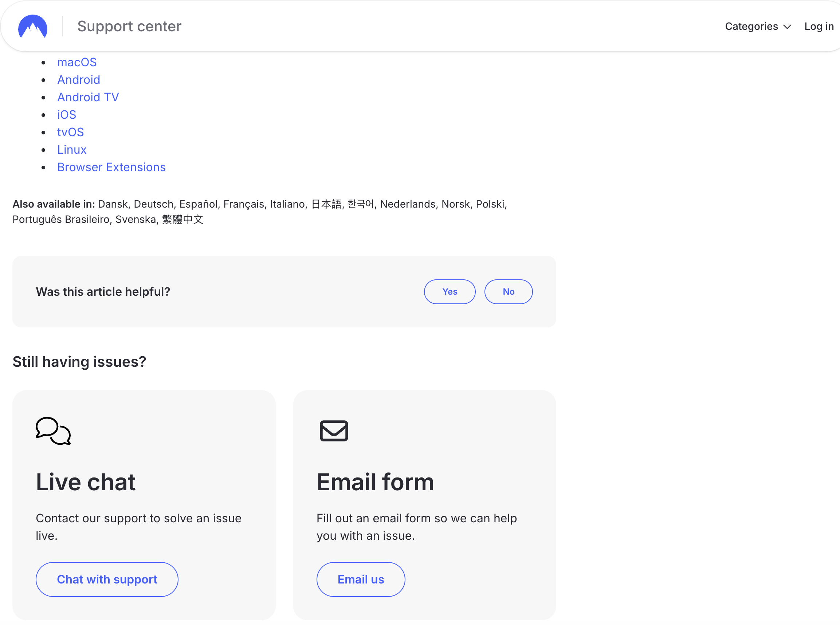
Task: Answer No to article helpfulness
Action: tap(508, 292)
